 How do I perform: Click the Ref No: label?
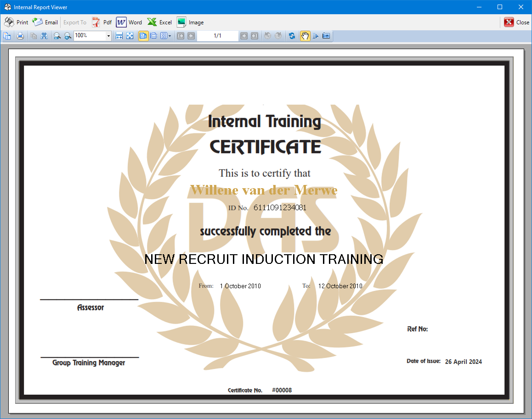coord(417,329)
